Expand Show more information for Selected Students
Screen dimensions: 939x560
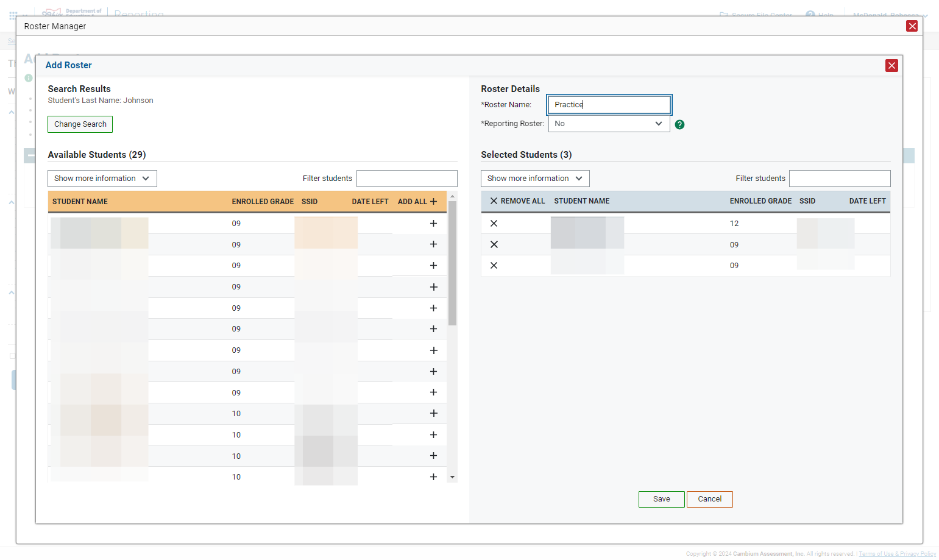(x=535, y=179)
